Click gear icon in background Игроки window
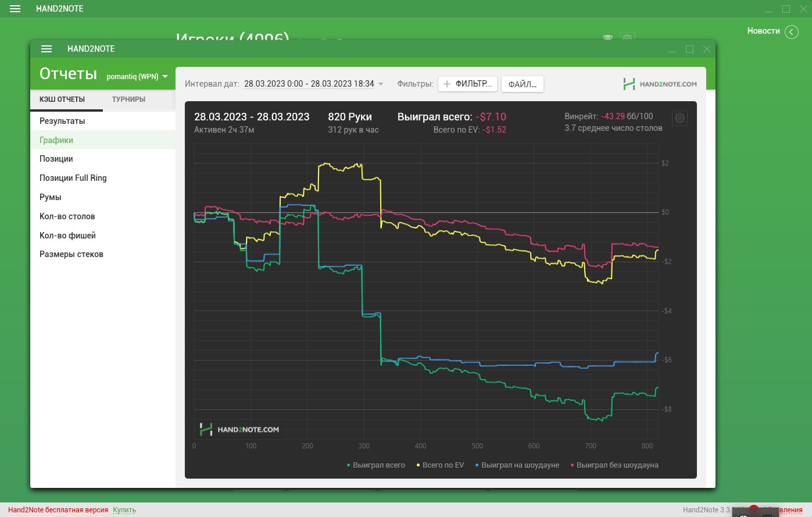 (x=627, y=37)
